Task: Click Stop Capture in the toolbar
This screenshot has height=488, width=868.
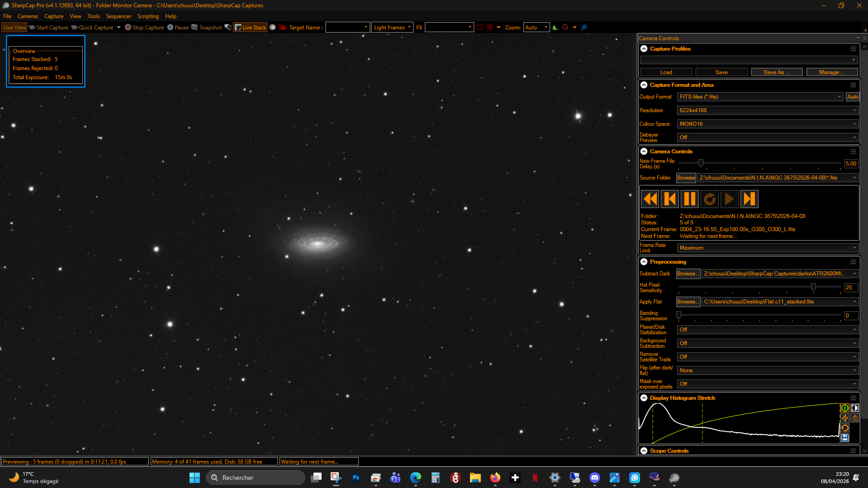Action: tap(144, 28)
